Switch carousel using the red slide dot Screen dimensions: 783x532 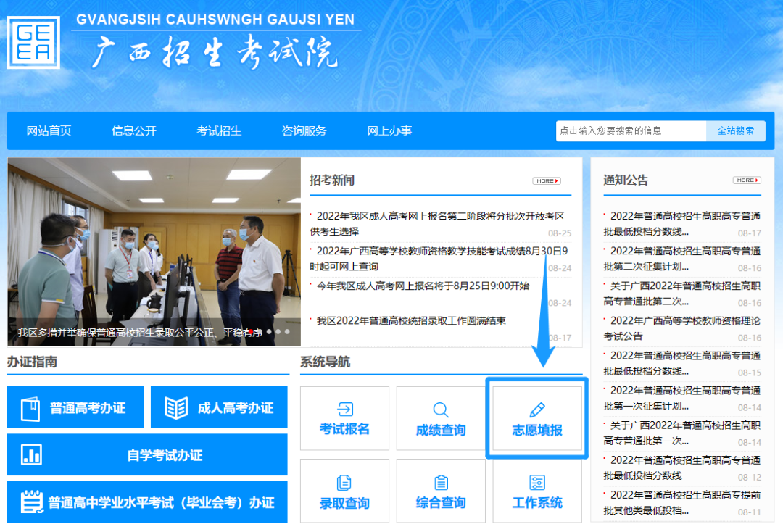pos(251,332)
